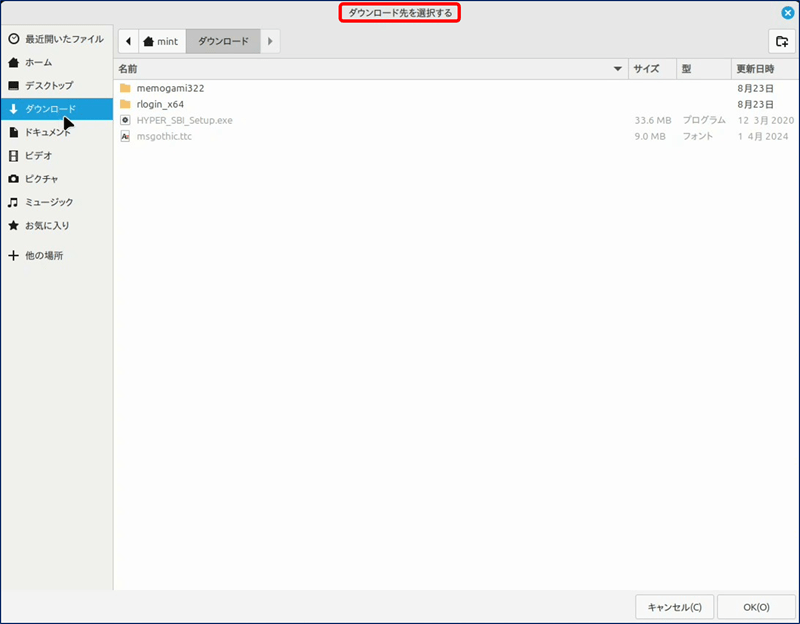Click the ダウンロード path bar button
Viewport: 800px width, 624px height.
point(223,41)
